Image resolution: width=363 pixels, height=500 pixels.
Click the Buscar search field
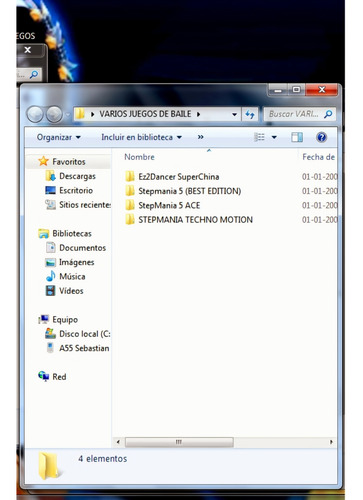pos(294,114)
